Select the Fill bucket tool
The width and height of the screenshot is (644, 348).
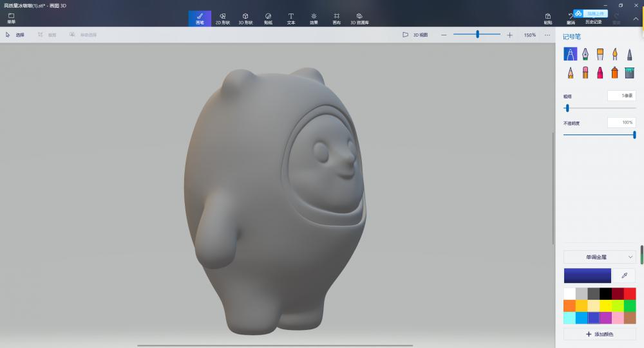click(x=630, y=73)
